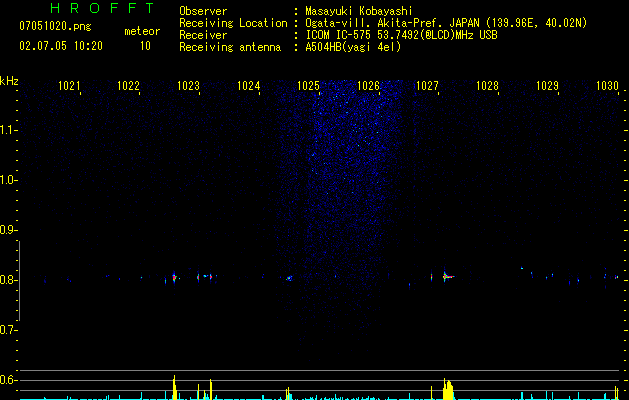Click the meteor count value 10
Image resolution: width=629 pixels, height=400 pixels.
[x=145, y=46]
